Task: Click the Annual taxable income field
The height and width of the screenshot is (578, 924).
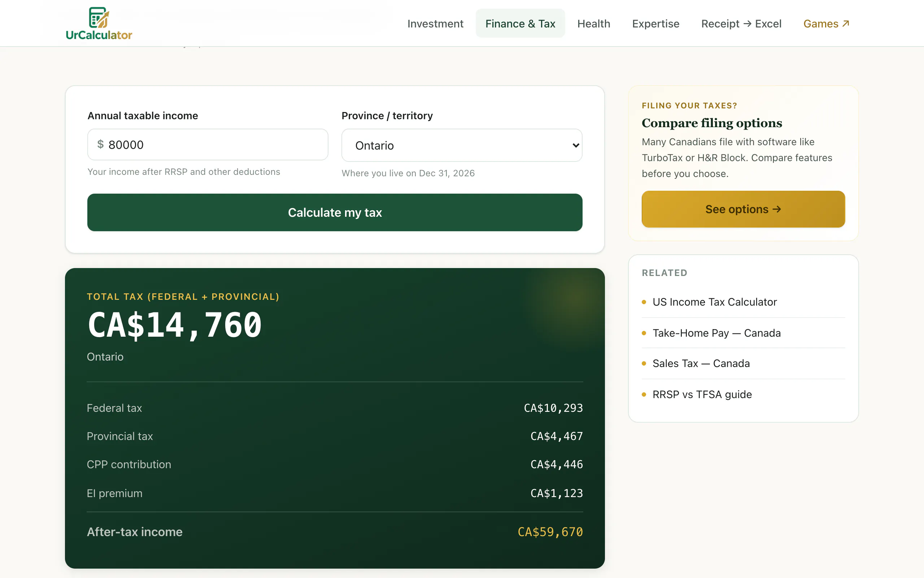Action: pos(208,144)
